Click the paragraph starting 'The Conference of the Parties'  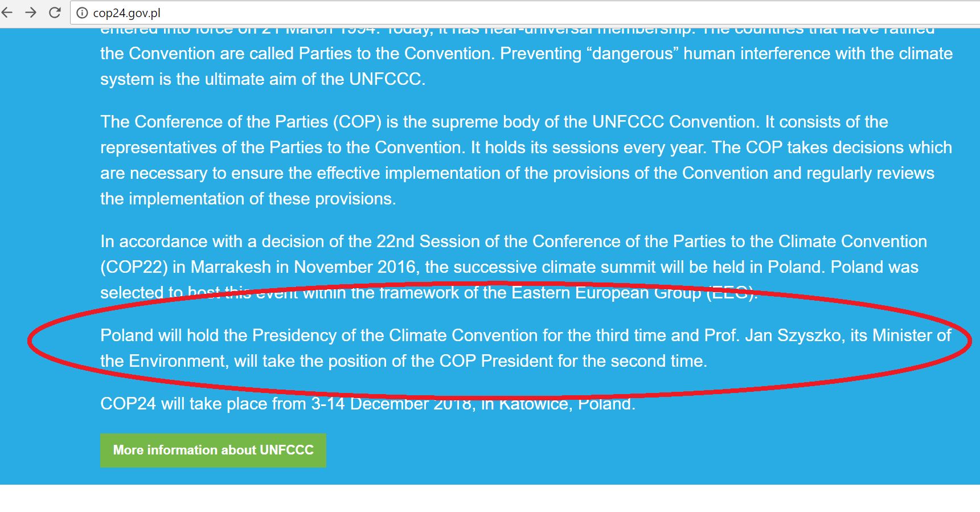coord(526,160)
